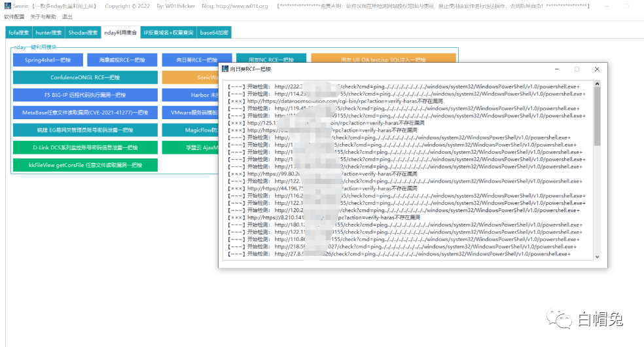Screen dimensions: 644x347
Task: Click the ConfulenceONGL RCE一把梭 button
Action: 85,77
